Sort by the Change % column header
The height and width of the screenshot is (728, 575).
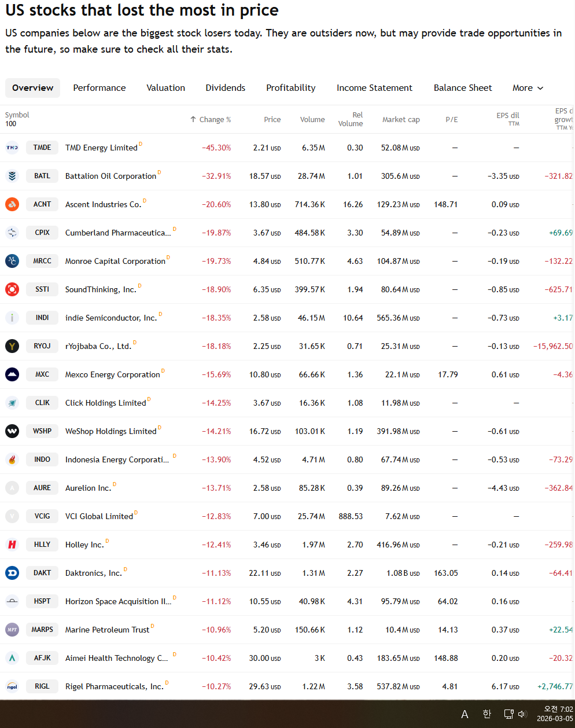point(211,120)
